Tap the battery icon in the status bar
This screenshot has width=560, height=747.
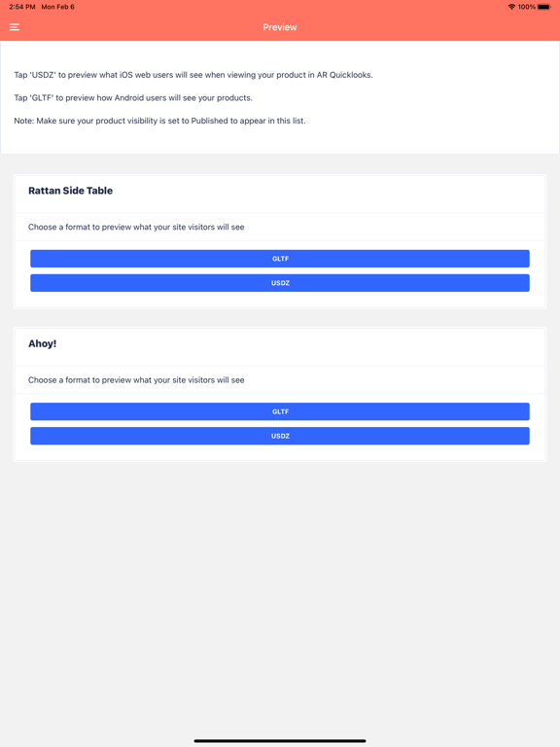pos(544,7)
